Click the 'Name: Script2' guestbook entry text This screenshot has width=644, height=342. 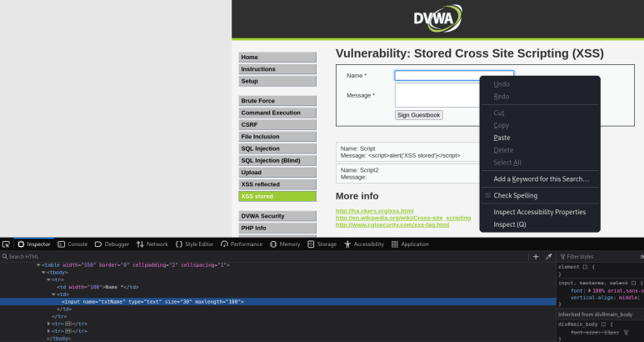(x=359, y=170)
